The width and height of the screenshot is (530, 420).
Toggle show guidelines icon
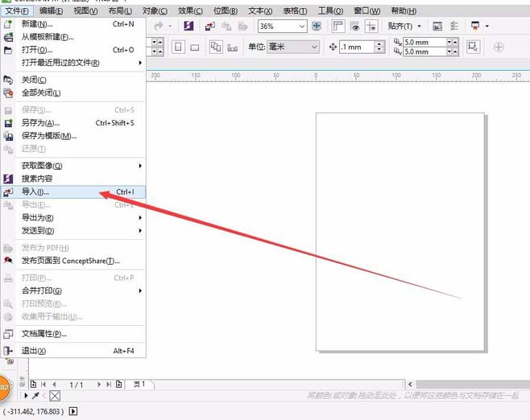tap(371, 26)
